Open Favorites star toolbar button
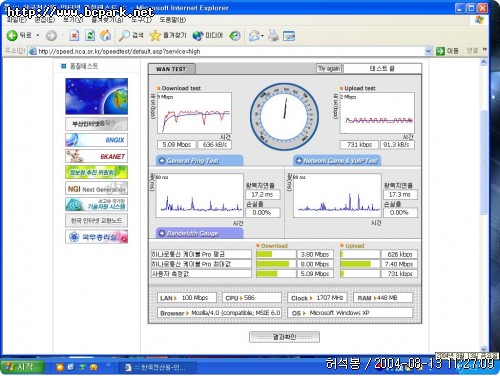The image size is (500, 376). click(x=168, y=35)
